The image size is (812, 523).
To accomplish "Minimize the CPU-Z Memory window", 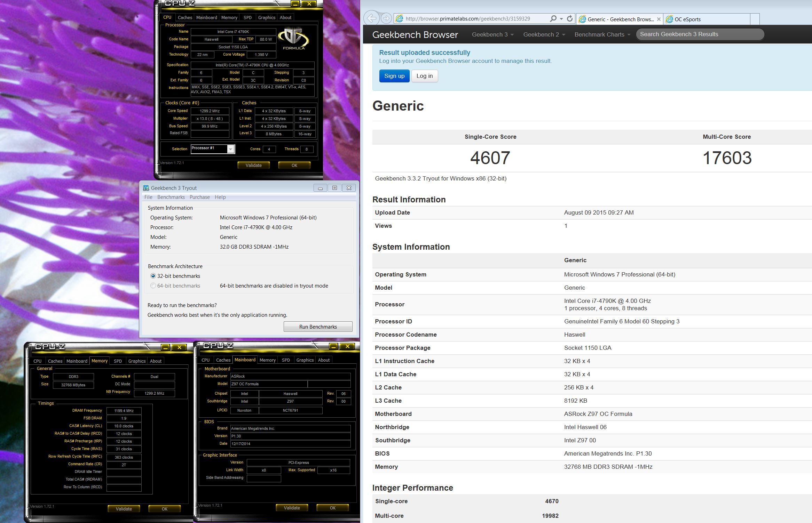I will tap(165, 347).
